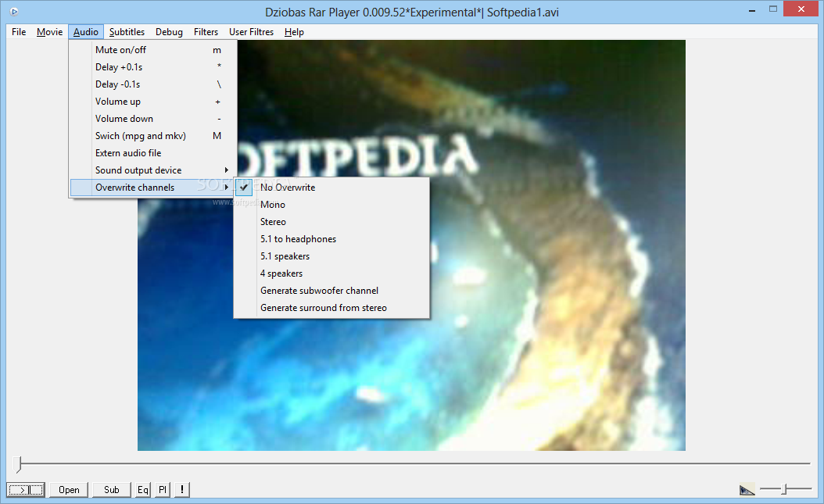Screen dimensions: 824x504
Task: Open the Help menu
Action: (294, 32)
